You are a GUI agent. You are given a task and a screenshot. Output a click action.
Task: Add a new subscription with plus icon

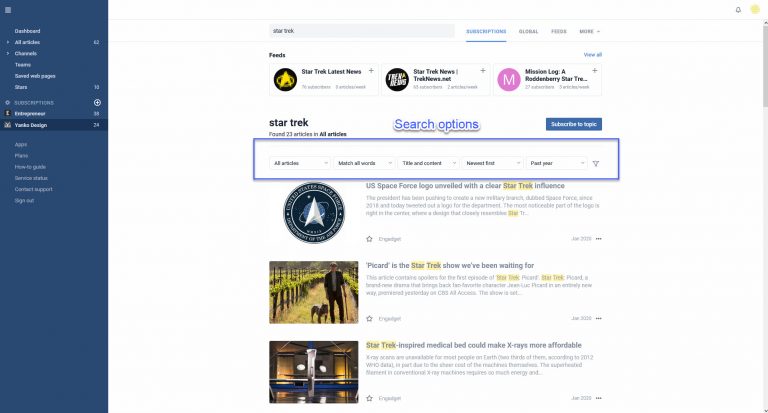(x=97, y=102)
